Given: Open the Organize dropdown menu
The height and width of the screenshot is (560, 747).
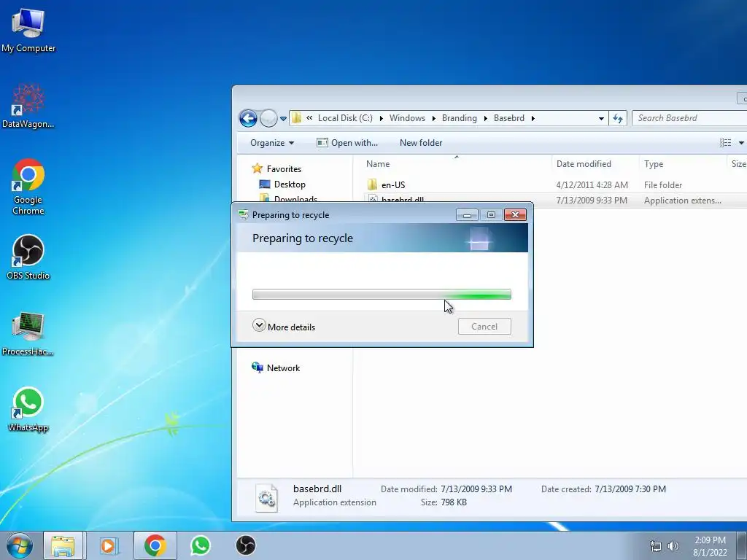Looking at the screenshot, I should click(x=272, y=143).
